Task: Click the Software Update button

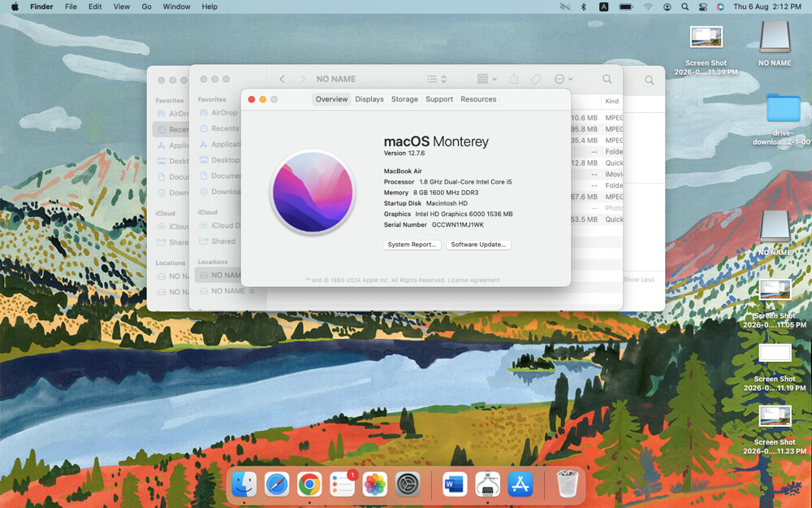Action: (x=478, y=245)
